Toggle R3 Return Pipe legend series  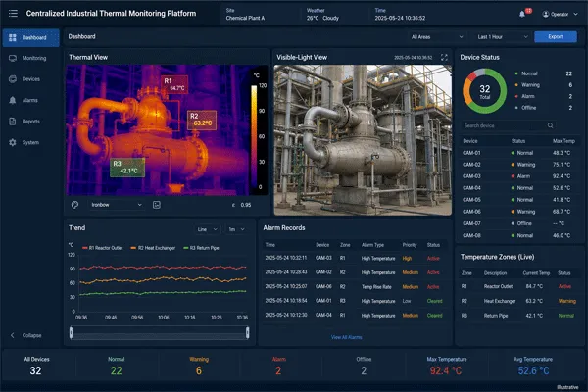point(201,248)
